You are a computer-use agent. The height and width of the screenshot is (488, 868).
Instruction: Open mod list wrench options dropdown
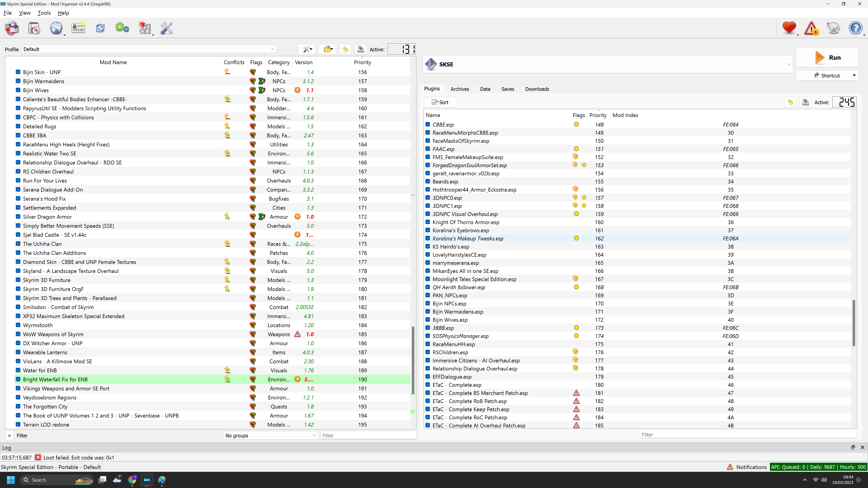307,49
